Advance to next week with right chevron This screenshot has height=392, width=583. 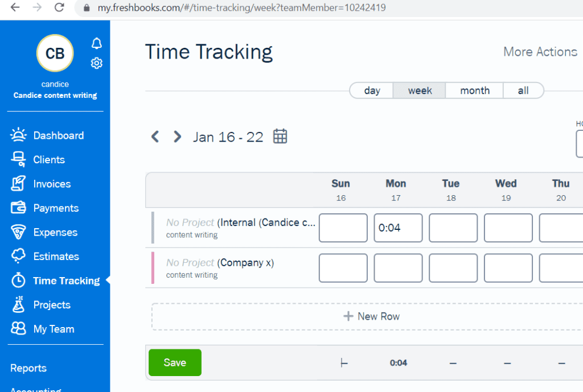[176, 136]
